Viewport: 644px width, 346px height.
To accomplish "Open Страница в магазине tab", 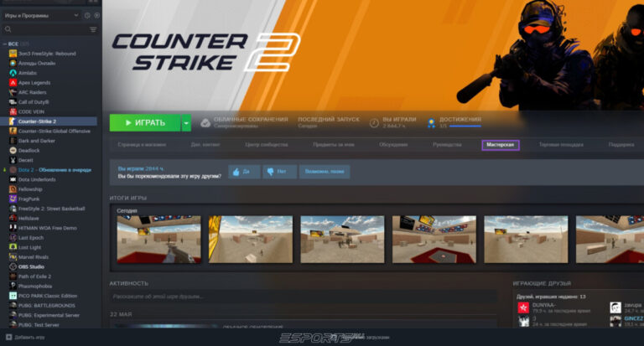I will (x=142, y=144).
